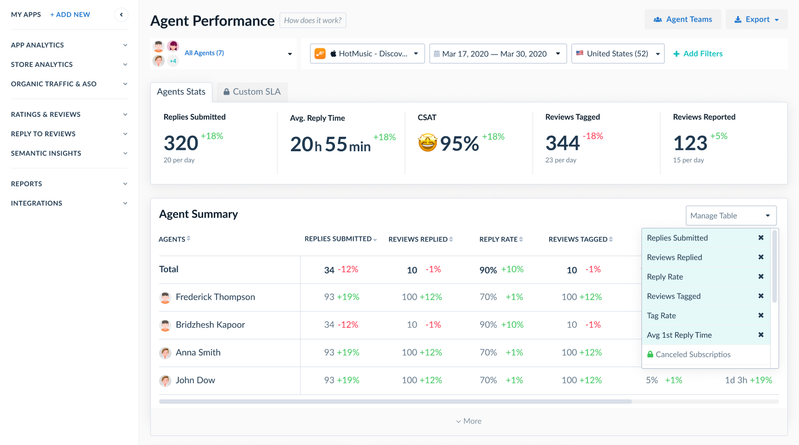Switch to Custom SLA tab
This screenshot has width=799, height=445.
point(252,92)
